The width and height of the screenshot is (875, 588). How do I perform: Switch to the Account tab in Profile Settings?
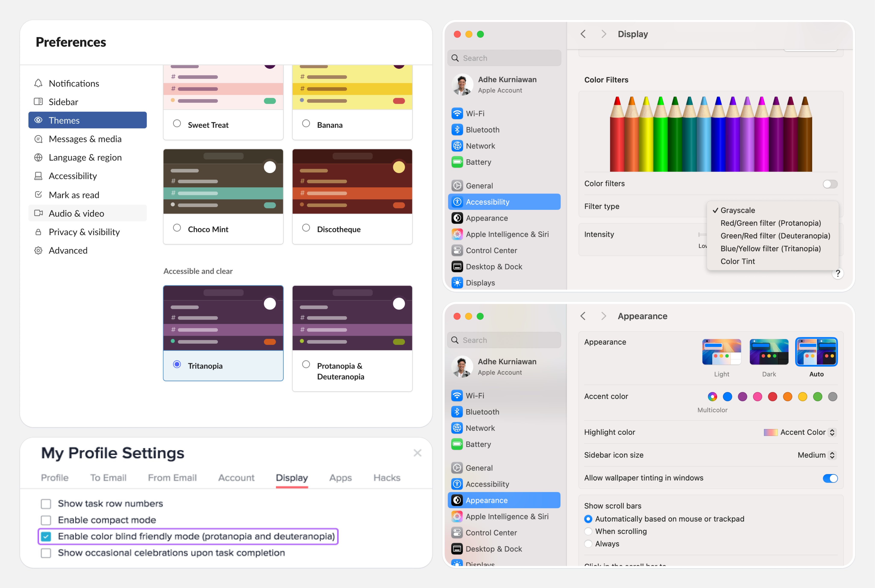point(236,478)
